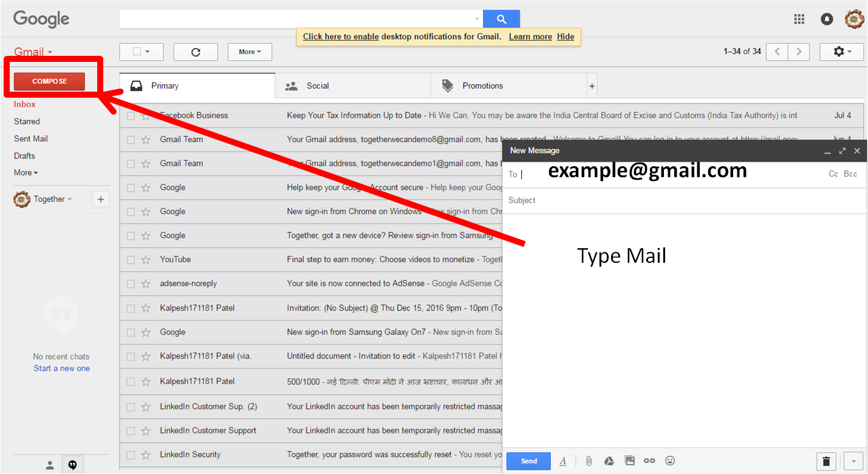
Task: Add a contact with the plus beside Together
Action: 101,199
